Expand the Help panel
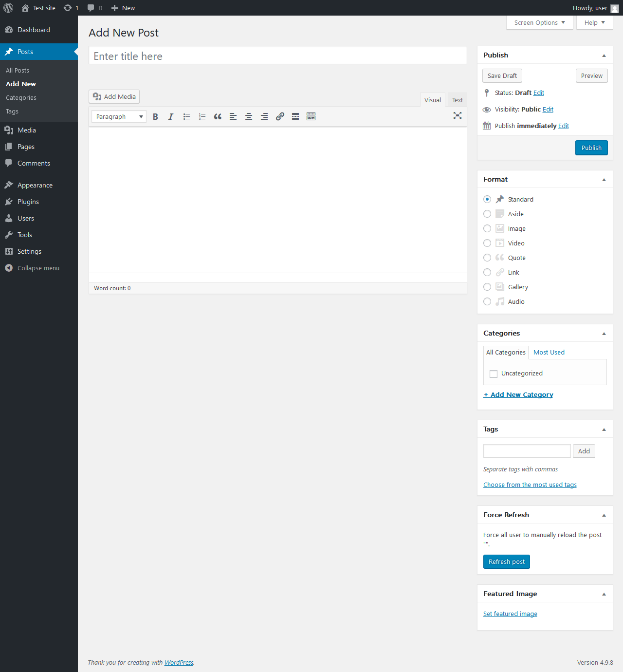This screenshot has height=672, width=623. [595, 22]
